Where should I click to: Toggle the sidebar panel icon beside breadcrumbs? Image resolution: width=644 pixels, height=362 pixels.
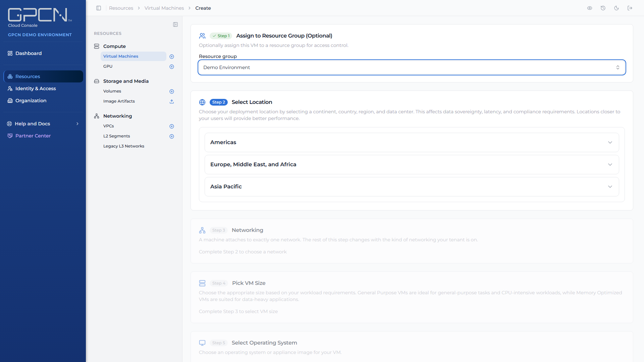click(x=99, y=8)
